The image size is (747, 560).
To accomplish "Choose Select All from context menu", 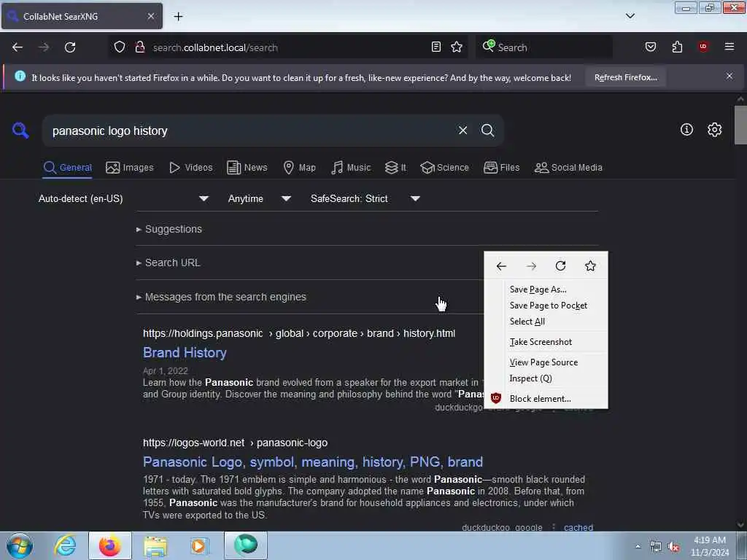I will (546, 322).
